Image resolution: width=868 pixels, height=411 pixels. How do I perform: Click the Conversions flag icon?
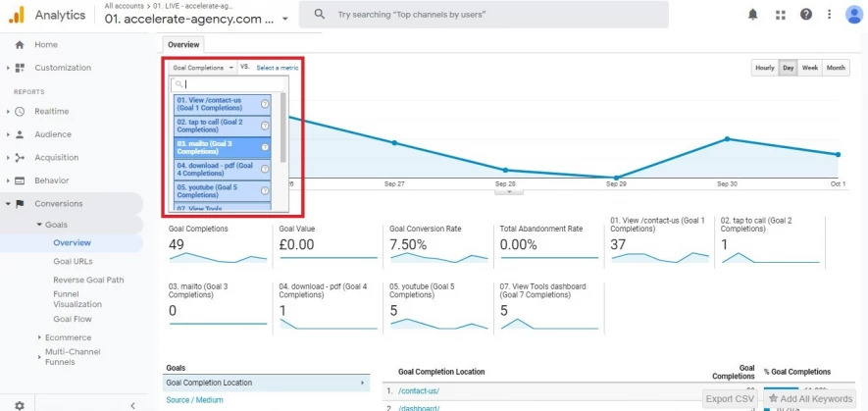tap(20, 204)
